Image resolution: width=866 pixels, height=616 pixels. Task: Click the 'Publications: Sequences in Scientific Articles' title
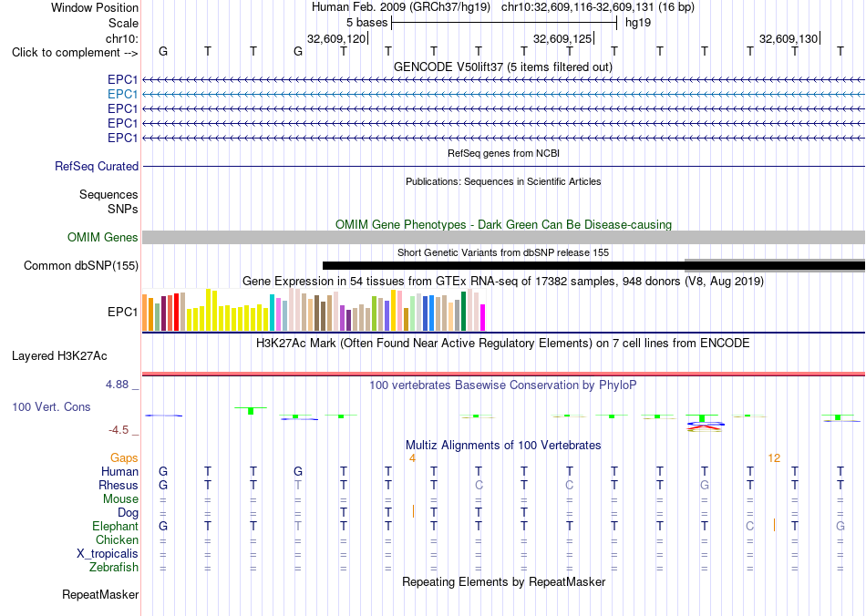503,181
